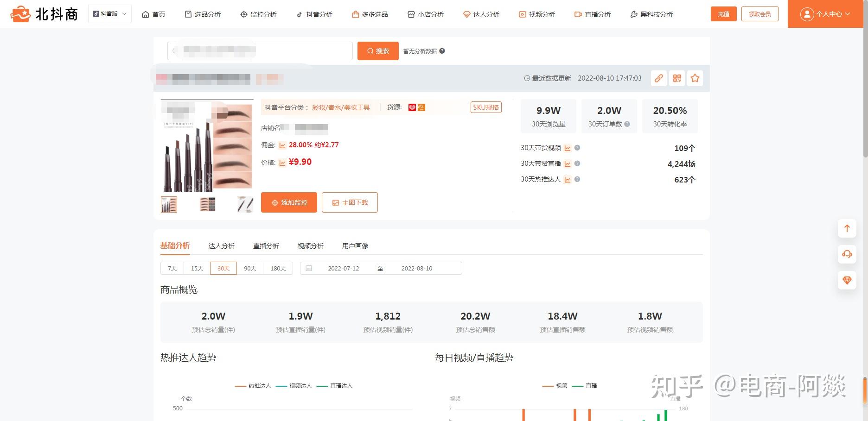
Task: Go to 首页 home menu
Action: 153,14
